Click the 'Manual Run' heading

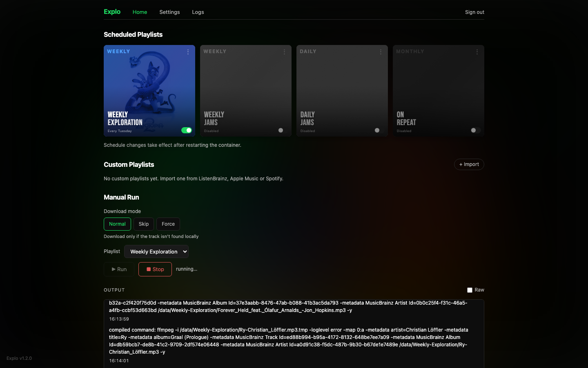pos(121,197)
